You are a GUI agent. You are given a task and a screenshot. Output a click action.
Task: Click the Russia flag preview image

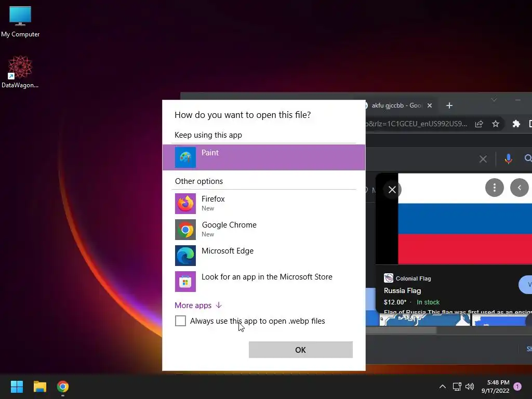[x=465, y=219]
